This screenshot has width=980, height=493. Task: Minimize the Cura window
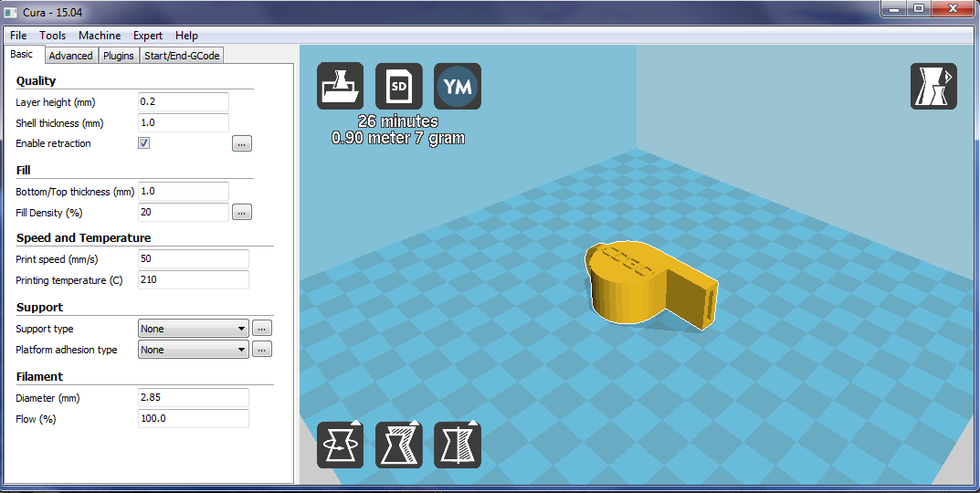point(894,9)
